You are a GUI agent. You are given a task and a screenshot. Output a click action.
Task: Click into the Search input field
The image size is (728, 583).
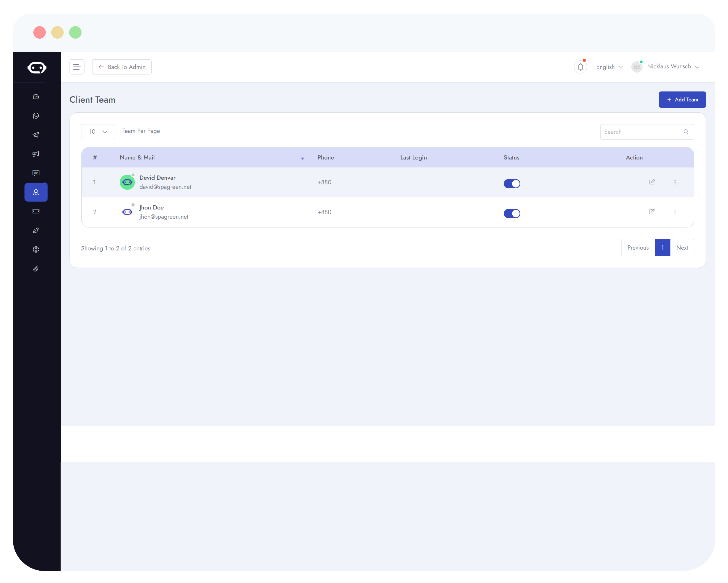(x=642, y=132)
